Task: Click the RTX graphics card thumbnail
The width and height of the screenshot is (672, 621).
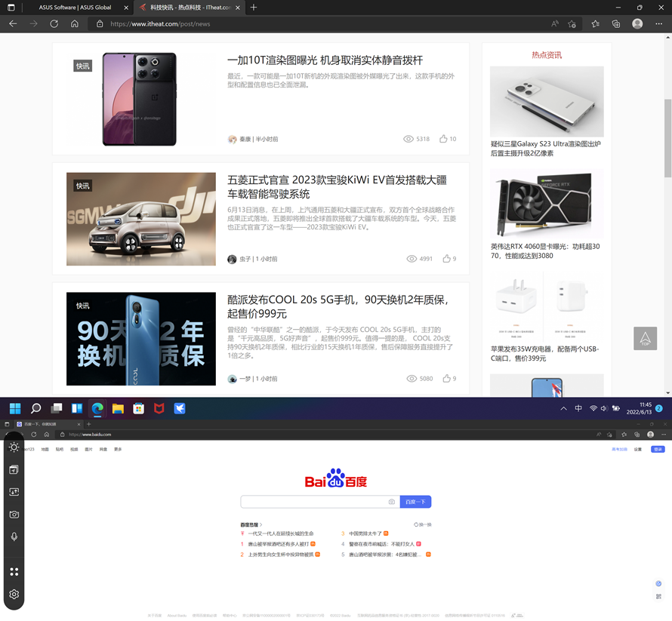Action: (x=547, y=204)
